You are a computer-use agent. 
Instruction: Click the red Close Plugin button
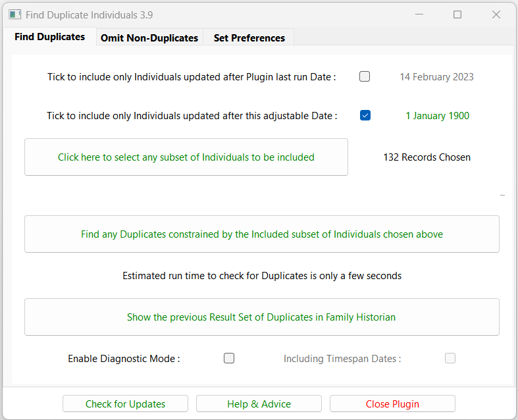[392, 404]
